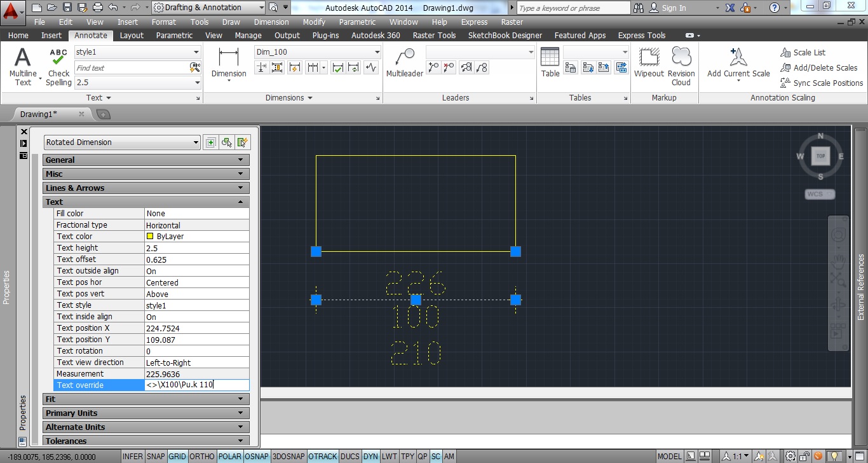Screen dimensions: 868x463
Task: Toggle GRID display in status bar
Action: tap(177, 457)
